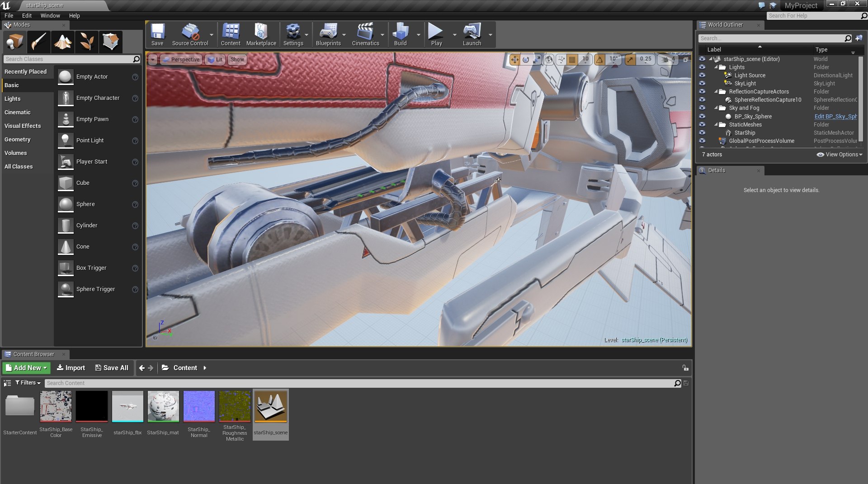
Task: Open grid snap value 10 dropdown
Action: click(585, 59)
